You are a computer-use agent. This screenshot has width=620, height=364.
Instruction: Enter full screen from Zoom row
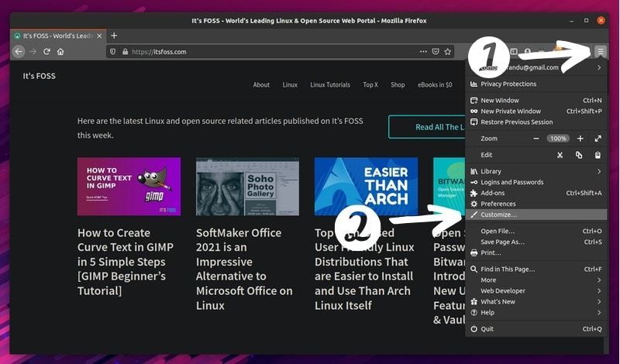pyautogui.click(x=598, y=139)
